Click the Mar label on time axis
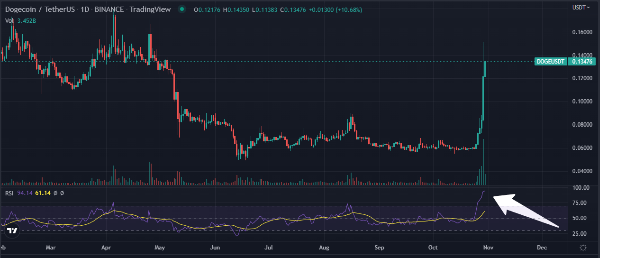Viewport: 644px width, 258px height. point(51,248)
